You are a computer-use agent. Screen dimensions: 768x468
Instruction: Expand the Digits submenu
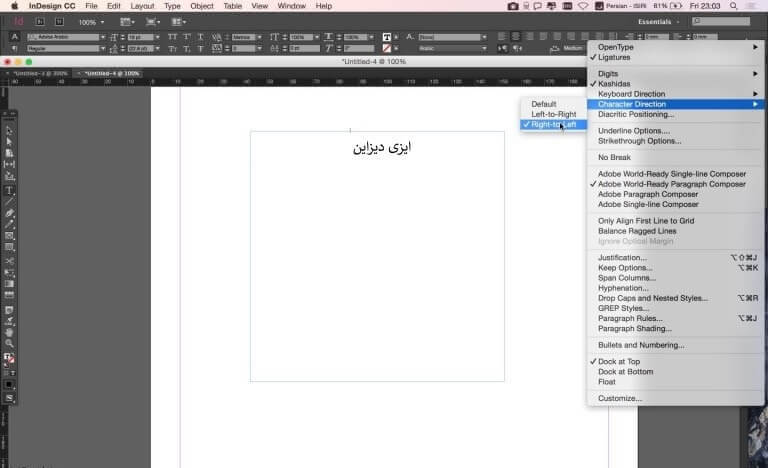(675, 74)
